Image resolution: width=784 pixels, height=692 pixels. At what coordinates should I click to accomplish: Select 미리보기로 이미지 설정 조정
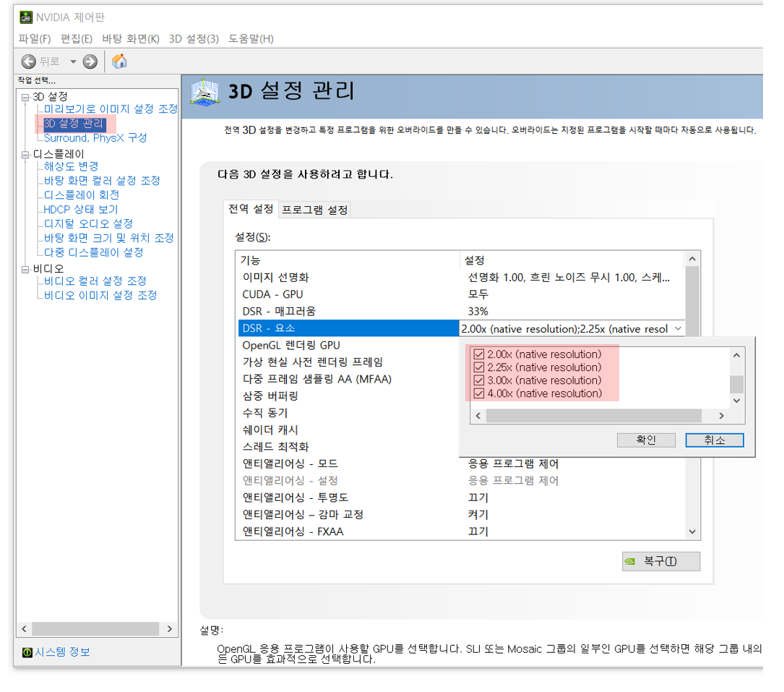(111, 109)
